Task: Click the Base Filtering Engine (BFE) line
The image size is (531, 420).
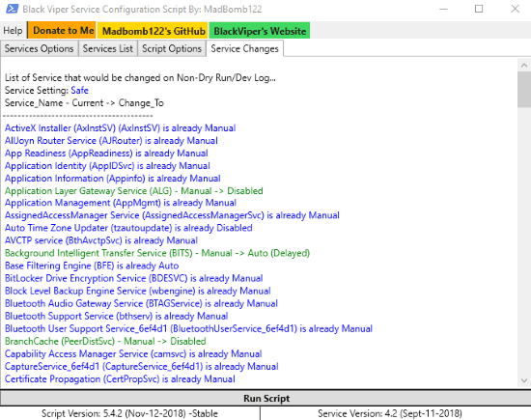Action: [x=92, y=266]
